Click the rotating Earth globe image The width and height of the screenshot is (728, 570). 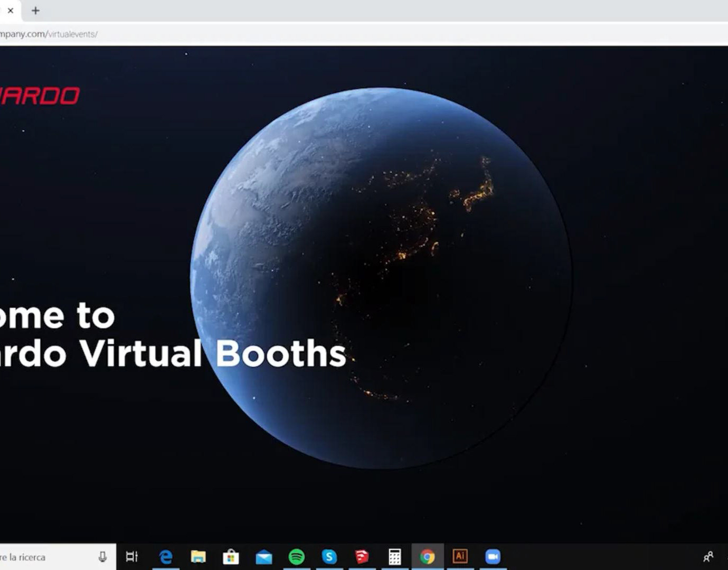point(381,278)
